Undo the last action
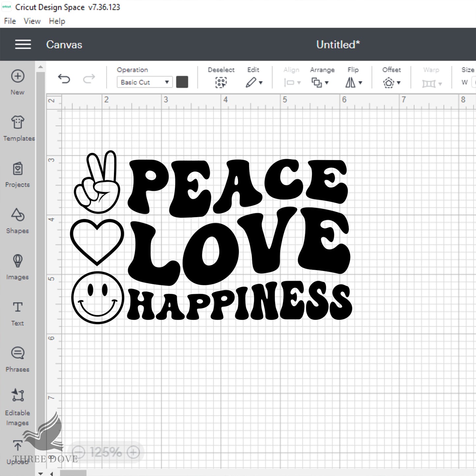This screenshot has height=476, width=476. pos(64,79)
